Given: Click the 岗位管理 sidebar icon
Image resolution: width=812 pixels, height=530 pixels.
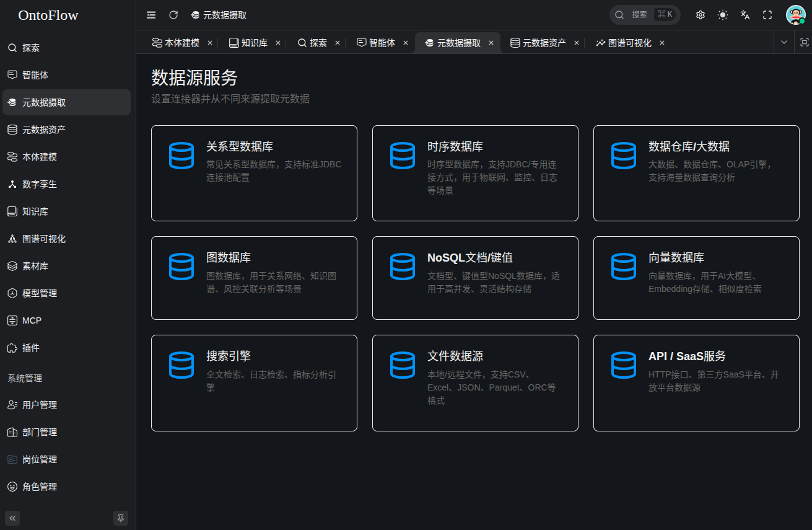Looking at the screenshot, I should click(x=12, y=459).
